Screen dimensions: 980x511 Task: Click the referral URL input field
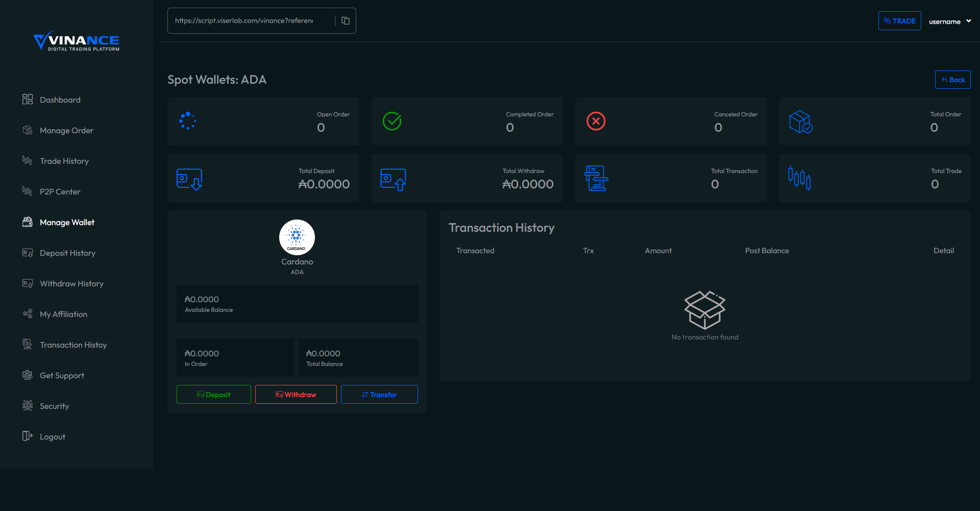(x=244, y=21)
